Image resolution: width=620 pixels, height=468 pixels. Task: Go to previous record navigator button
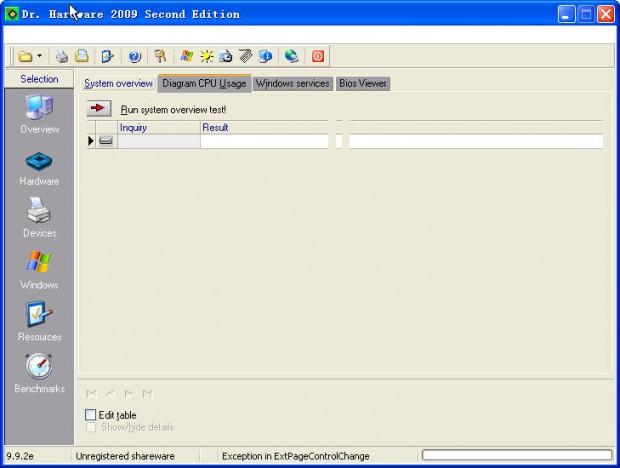point(110,394)
